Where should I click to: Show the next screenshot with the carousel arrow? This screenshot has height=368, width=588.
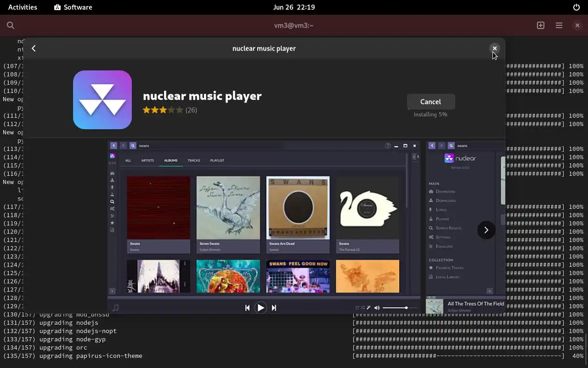(486, 230)
